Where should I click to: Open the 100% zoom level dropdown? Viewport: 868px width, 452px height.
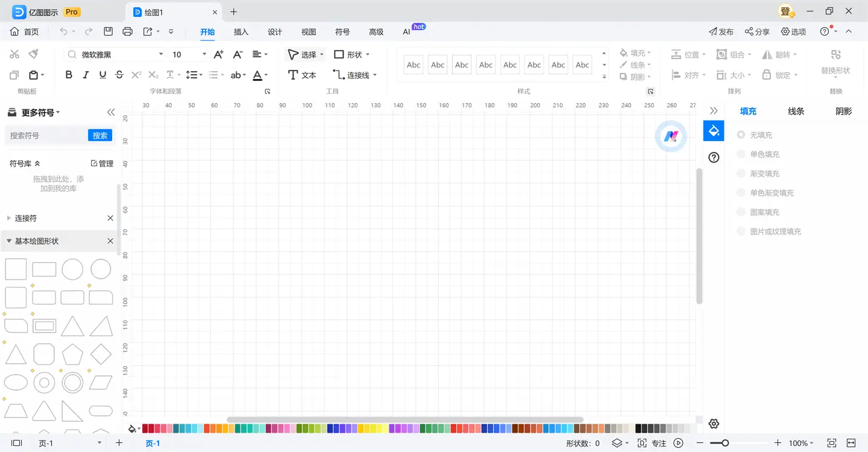pyautogui.click(x=801, y=443)
